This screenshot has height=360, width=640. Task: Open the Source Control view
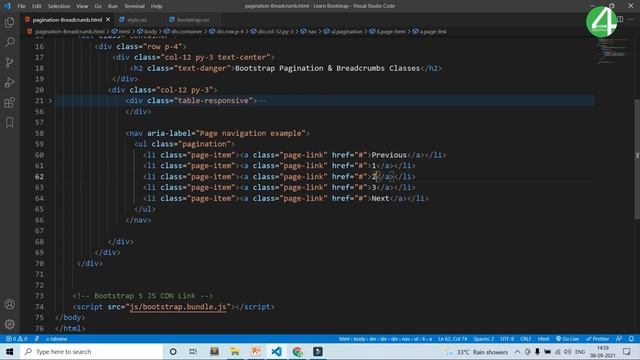(9, 62)
